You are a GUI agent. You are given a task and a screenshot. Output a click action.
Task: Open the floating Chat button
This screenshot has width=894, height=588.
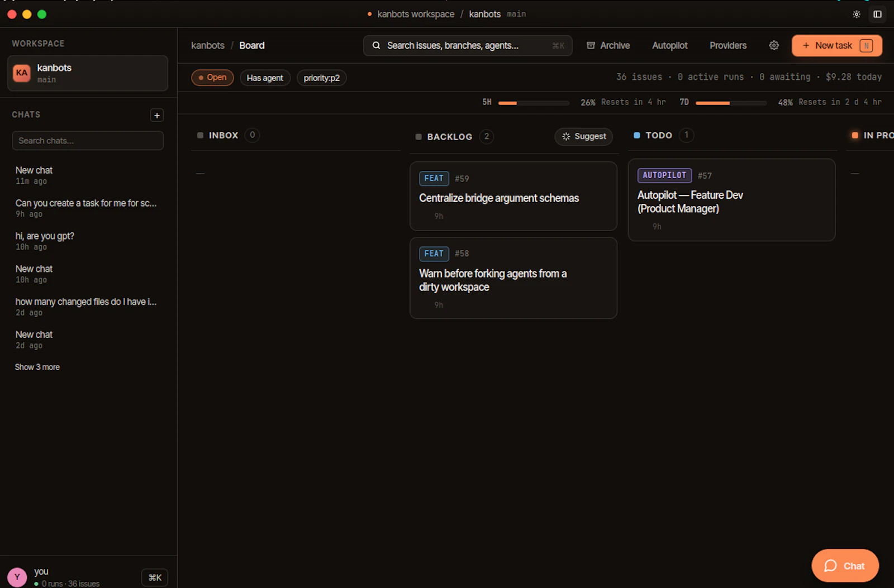pos(845,566)
